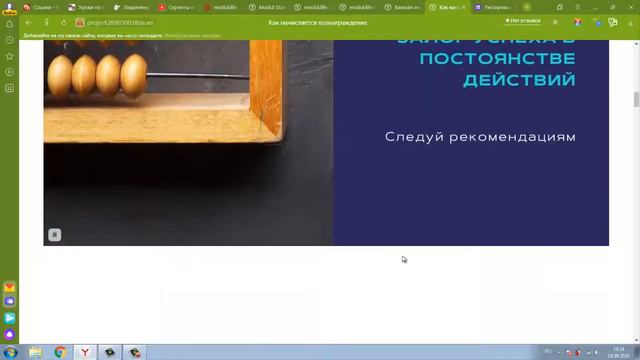Viewport: 640px width, 360px height.
Task: Open the colorful extension icon in toolbar
Action: point(578,22)
